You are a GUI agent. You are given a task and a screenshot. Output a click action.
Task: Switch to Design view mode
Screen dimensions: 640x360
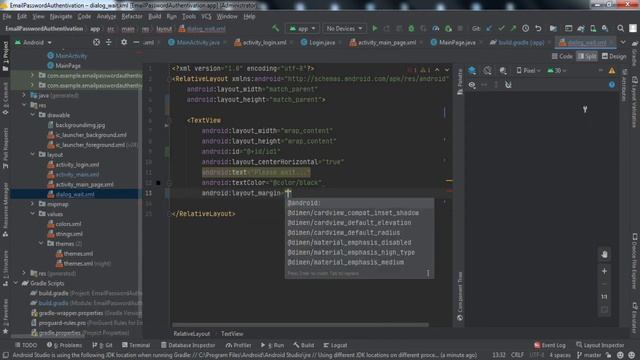click(x=614, y=56)
